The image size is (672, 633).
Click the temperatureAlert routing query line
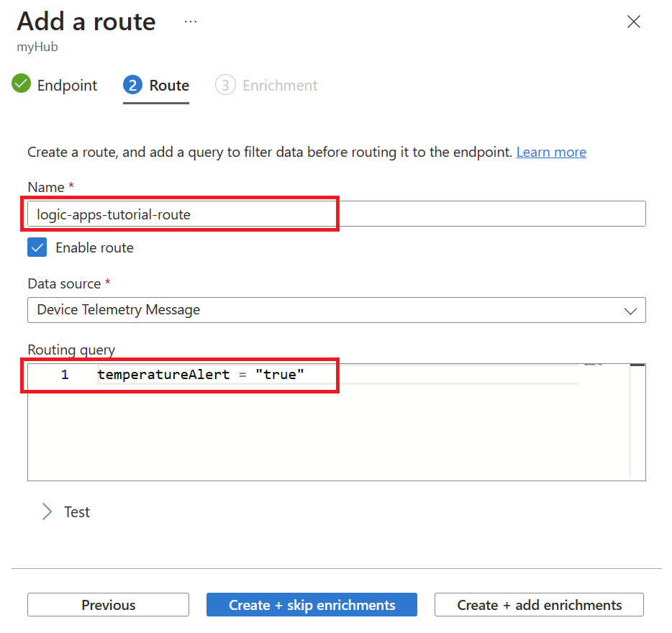201,374
